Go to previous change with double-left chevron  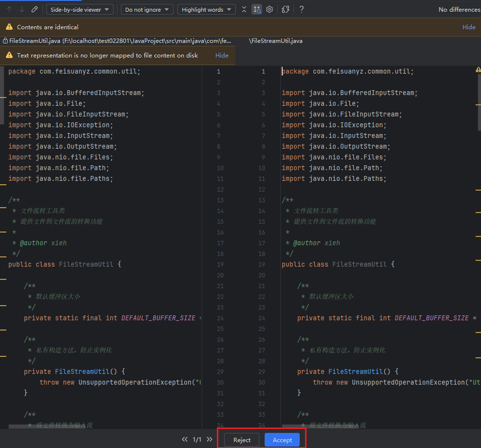pos(185,439)
